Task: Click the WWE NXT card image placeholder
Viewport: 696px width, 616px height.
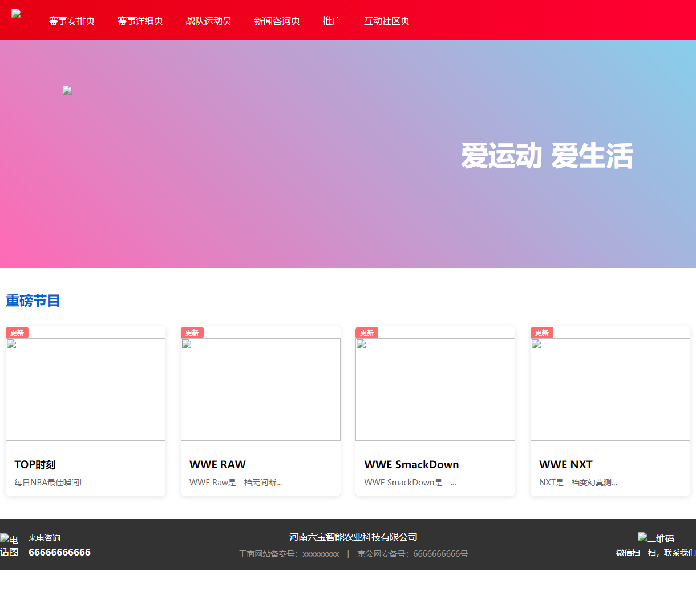Action: 610,389
